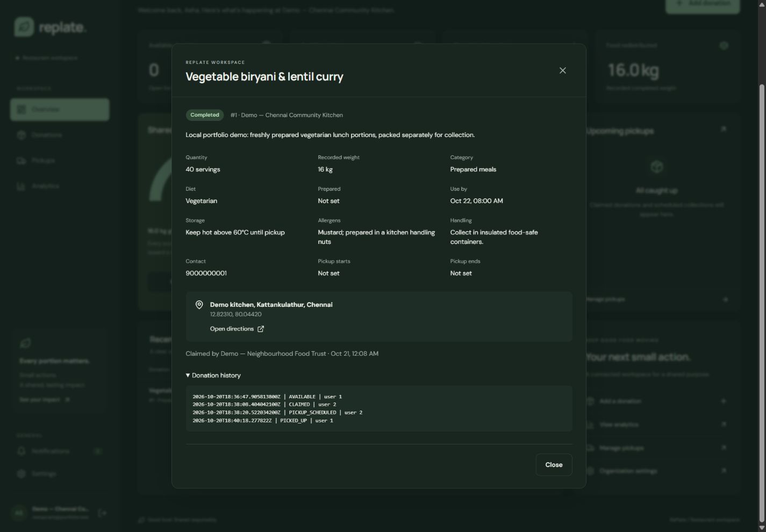
Task: Open Donations in the background sidebar
Action: pyautogui.click(x=60, y=135)
